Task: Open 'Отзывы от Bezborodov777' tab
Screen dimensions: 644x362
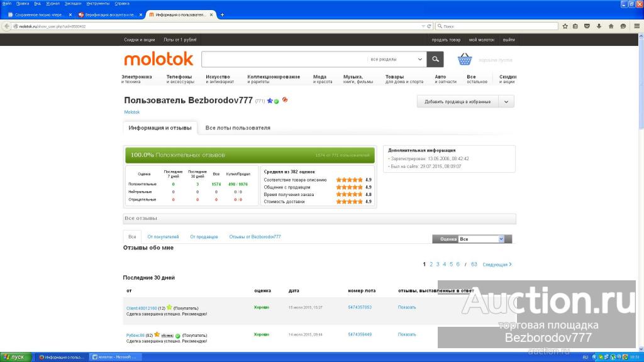Action: [x=255, y=237]
